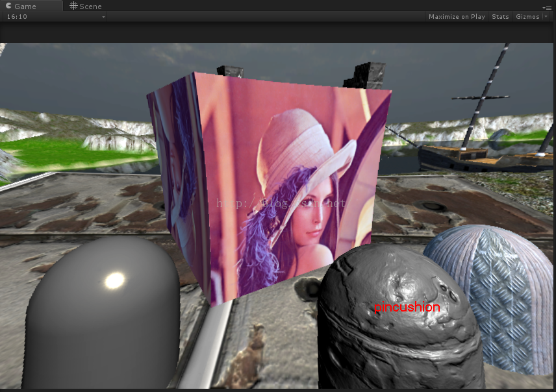
Task: Open the panel options menu icon
Action: tap(547, 7)
